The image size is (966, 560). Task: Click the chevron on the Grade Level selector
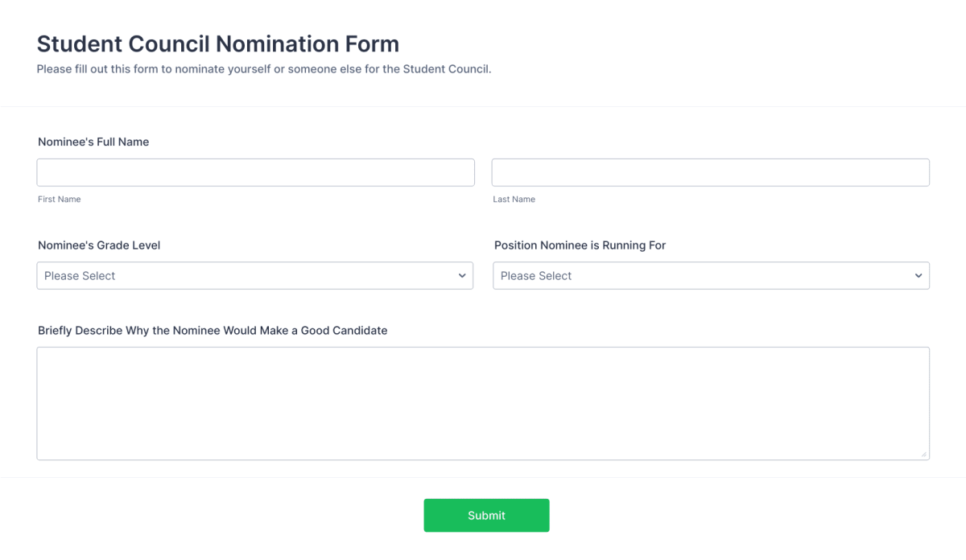[x=463, y=275]
